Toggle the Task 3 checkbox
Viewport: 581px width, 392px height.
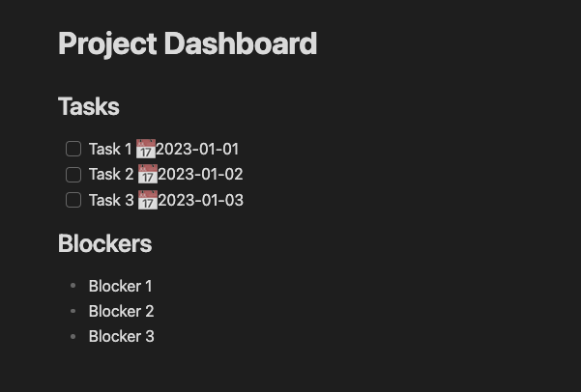(73, 200)
